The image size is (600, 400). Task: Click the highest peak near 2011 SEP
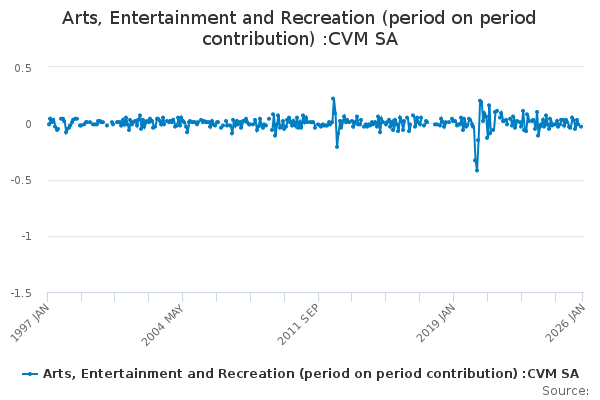pos(333,98)
